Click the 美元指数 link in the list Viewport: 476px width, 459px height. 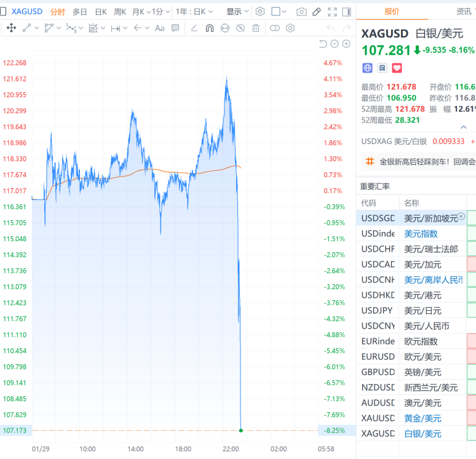(x=421, y=234)
